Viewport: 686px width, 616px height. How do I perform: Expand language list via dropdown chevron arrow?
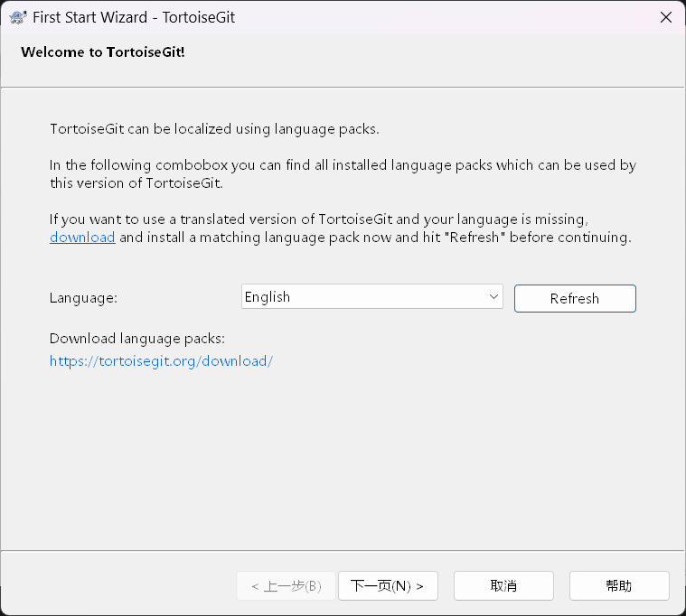coord(493,297)
